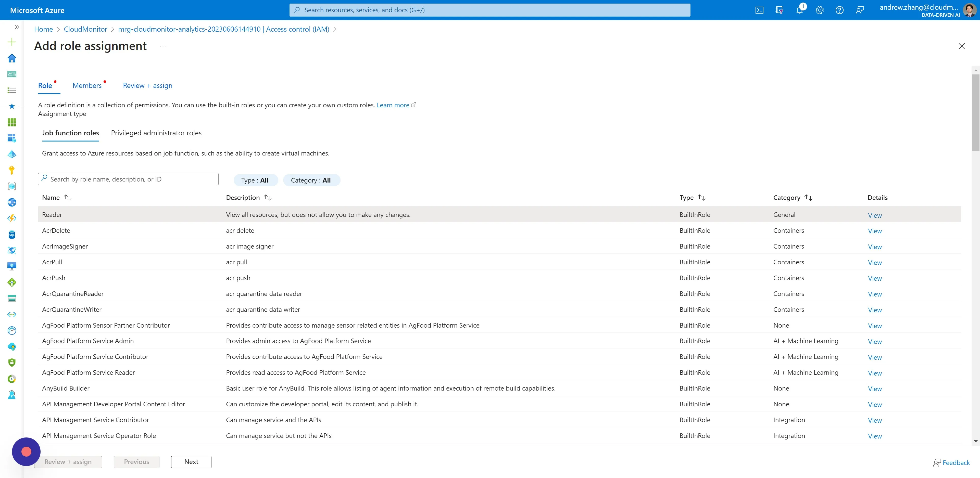
Task: Click Create a resource plus icon
Action: [12, 42]
